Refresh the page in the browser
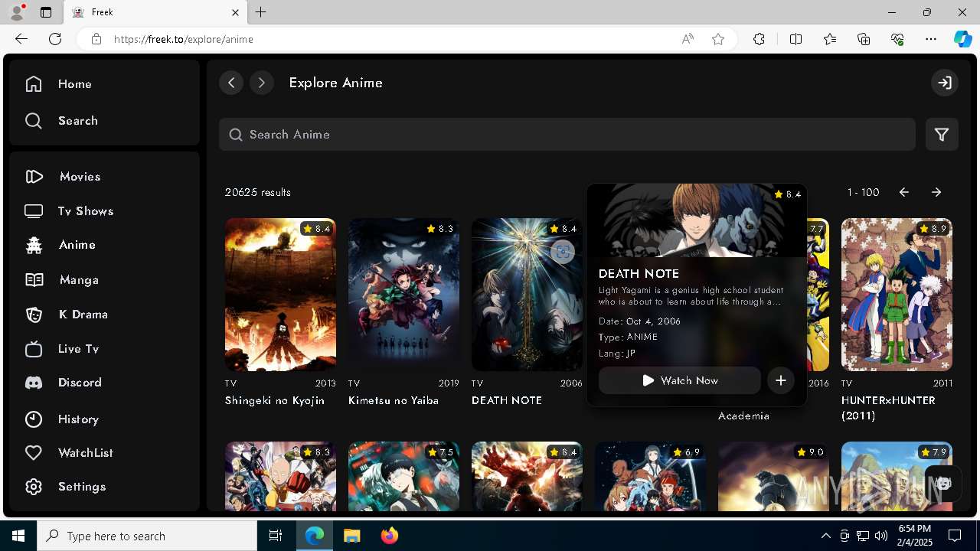 (x=55, y=39)
